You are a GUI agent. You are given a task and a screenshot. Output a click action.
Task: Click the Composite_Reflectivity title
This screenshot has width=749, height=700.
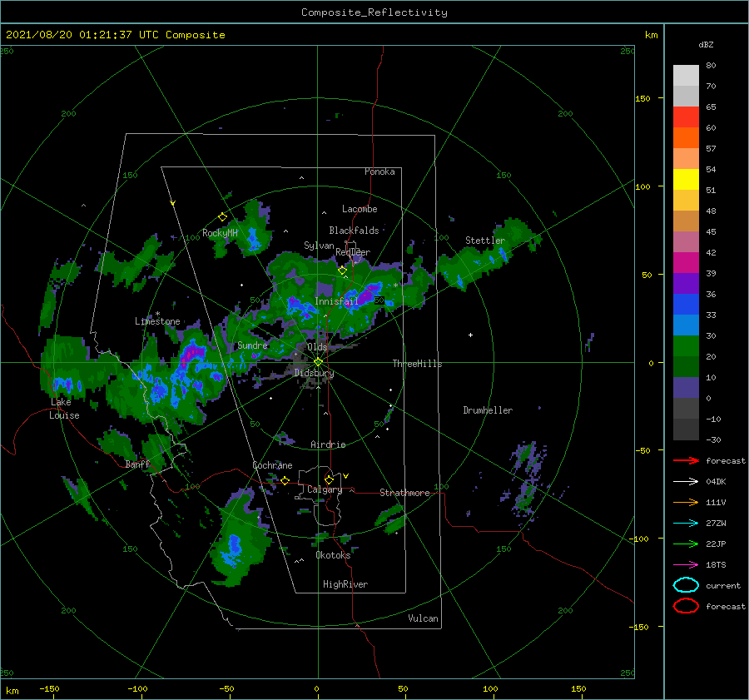pos(374,12)
